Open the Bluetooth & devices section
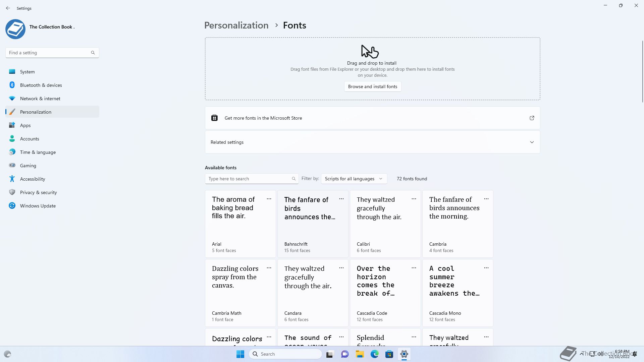The height and width of the screenshot is (362, 644). click(x=52, y=85)
